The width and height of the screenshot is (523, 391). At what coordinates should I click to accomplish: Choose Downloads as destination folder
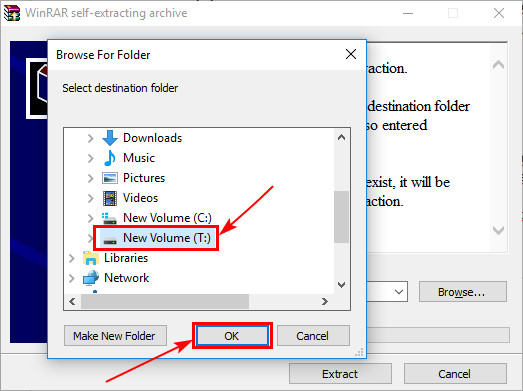coord(152,138)
